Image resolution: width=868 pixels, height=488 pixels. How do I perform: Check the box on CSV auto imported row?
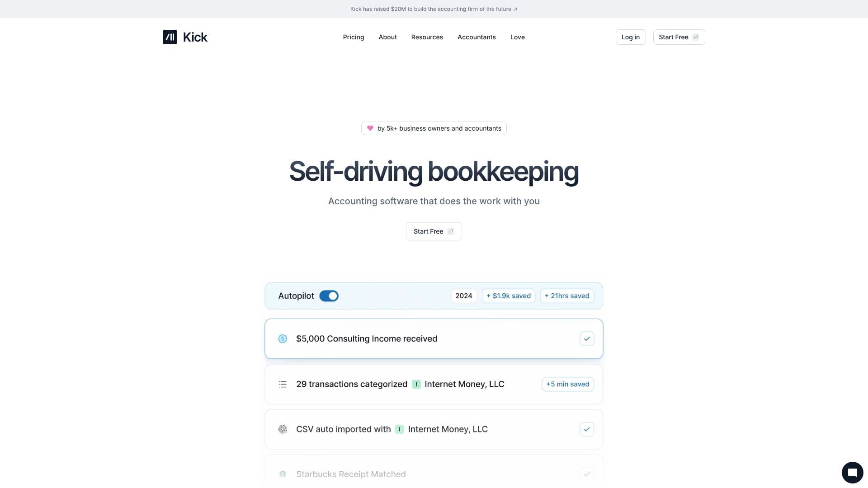pos(587,429)
